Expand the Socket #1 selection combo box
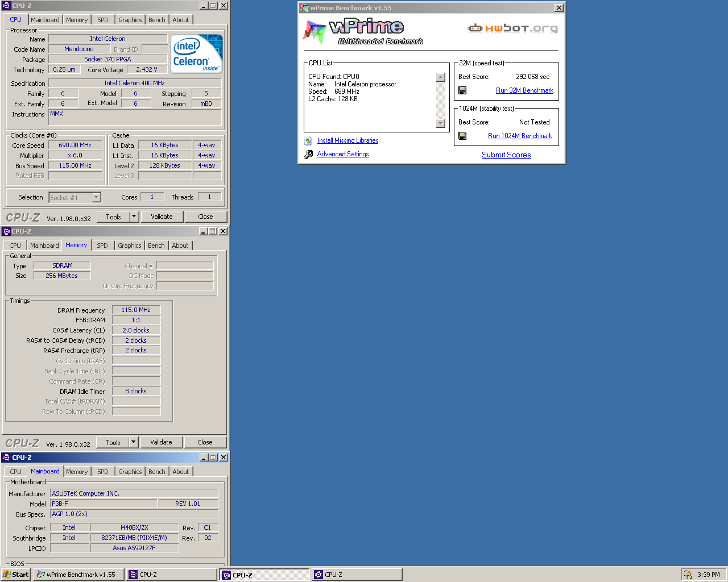 coord(97,197)
